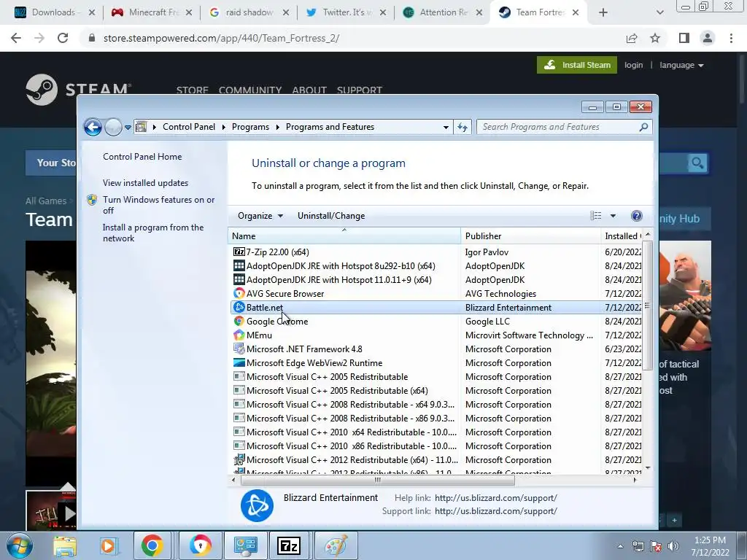Open a new Chrome tab with plus button
Viewport: 747px width, 560px height.
tap(603, 12)
